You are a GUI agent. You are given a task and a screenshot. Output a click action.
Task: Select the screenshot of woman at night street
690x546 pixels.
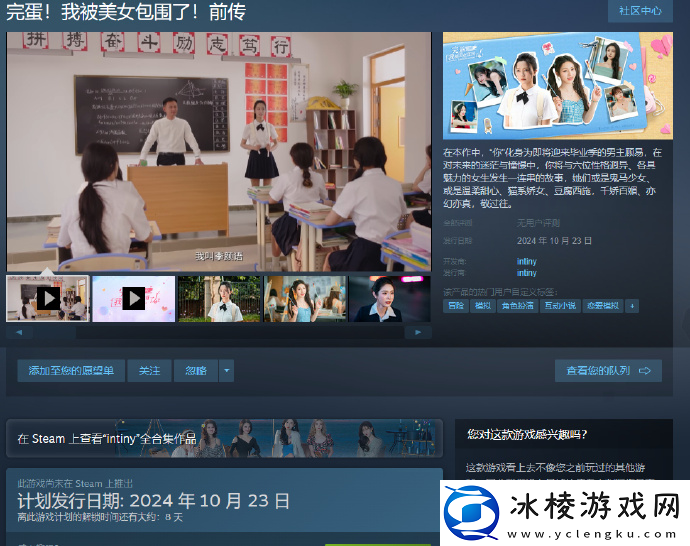(389, 299)
